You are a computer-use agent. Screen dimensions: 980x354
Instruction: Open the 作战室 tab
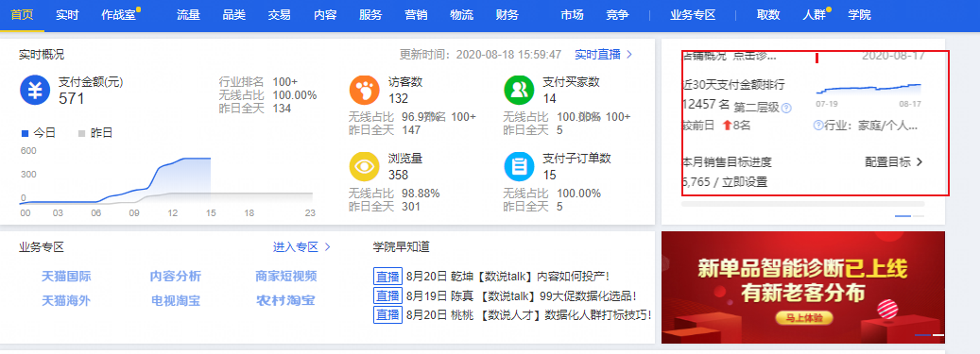point(118,15)
